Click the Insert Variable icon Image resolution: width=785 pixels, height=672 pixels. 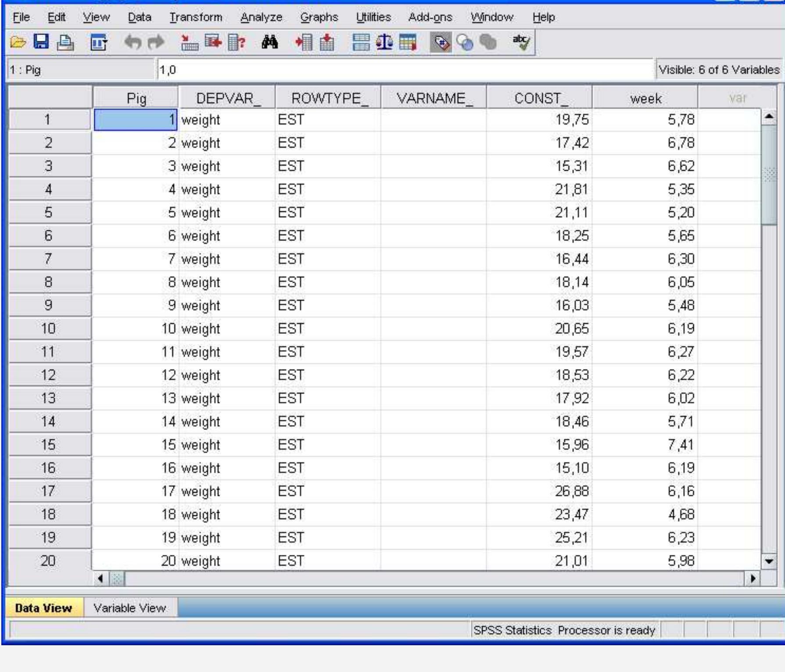tap(327, 43)
